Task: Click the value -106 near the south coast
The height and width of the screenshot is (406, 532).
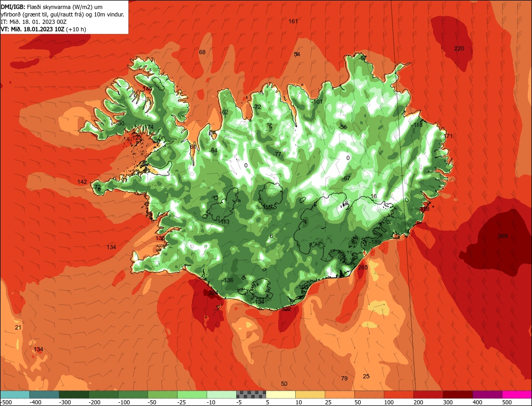Action: (302, 287)
